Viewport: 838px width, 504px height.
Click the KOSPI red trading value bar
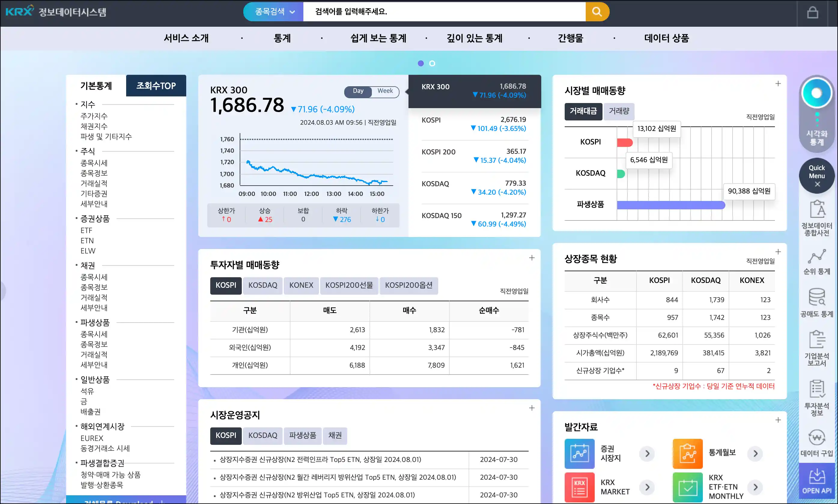coord(624,143)
